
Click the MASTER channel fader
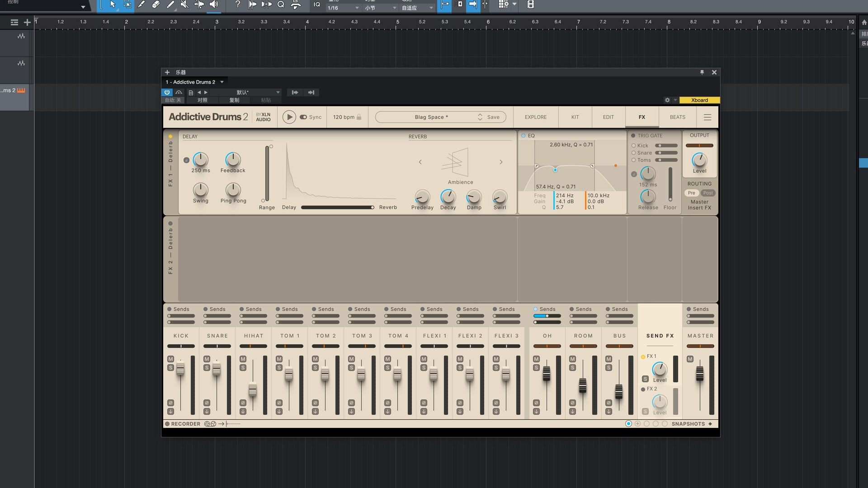coord(700,374)
